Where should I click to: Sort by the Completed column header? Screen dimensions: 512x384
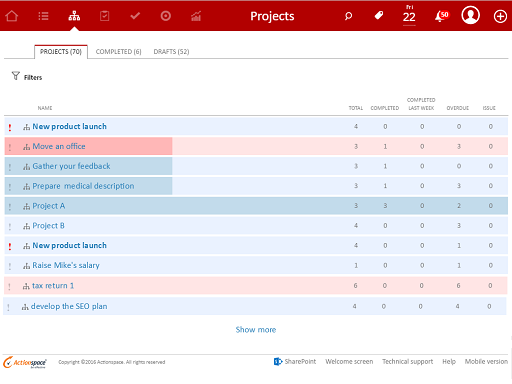[x=385, y=108]
